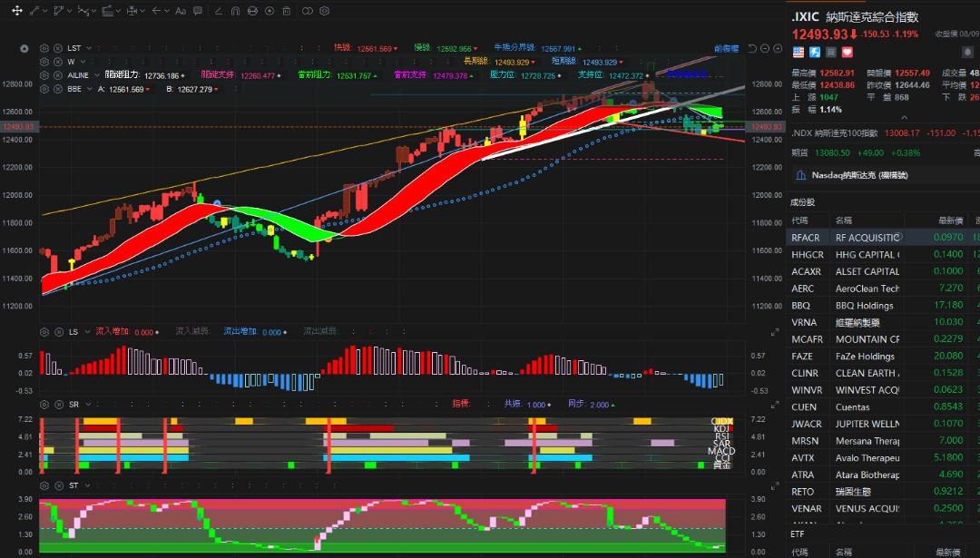The height and width of the screenshot is (558, 980).
Task: Click the trash icon to delete drawings
Action: point(286,11)
